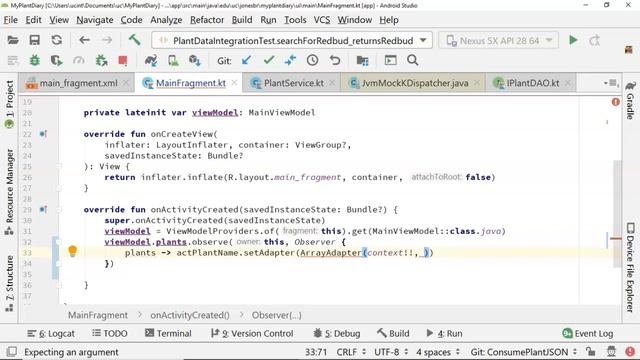
Task: Click Attach debugger to process icon
Action: (x=101, y=60)
